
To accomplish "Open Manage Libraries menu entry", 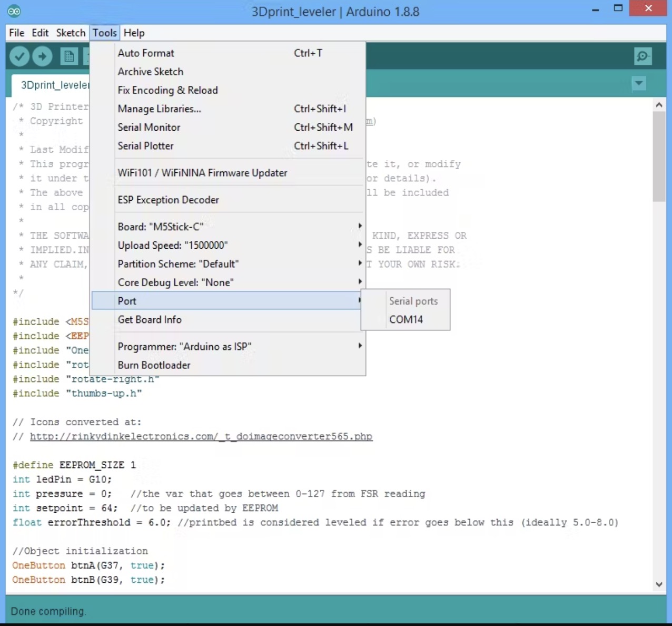I will pyautogui.click(x=159, y=109).
